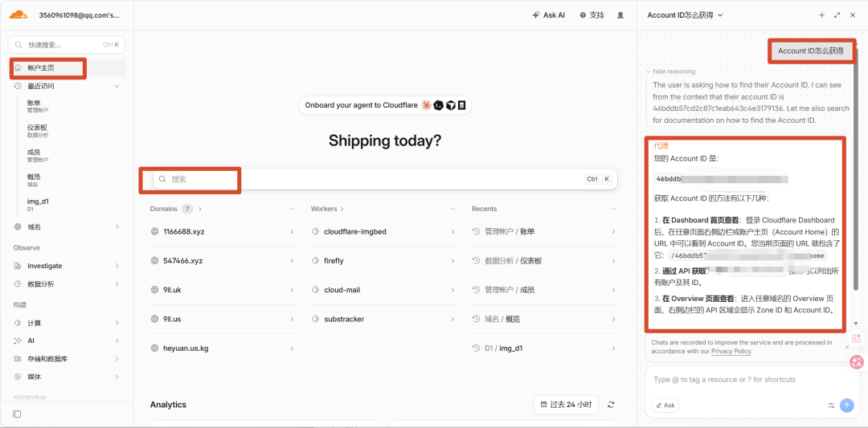Viewport: 868px width, 428px height.
Task: Open Recents section more options (…)
Action: [x=613, y=209]
